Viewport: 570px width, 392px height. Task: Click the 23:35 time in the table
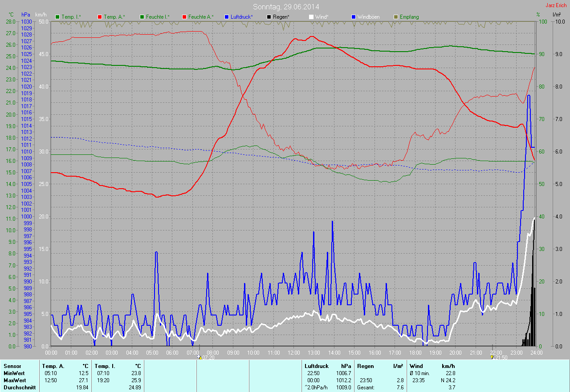click(x=419, y=380)
